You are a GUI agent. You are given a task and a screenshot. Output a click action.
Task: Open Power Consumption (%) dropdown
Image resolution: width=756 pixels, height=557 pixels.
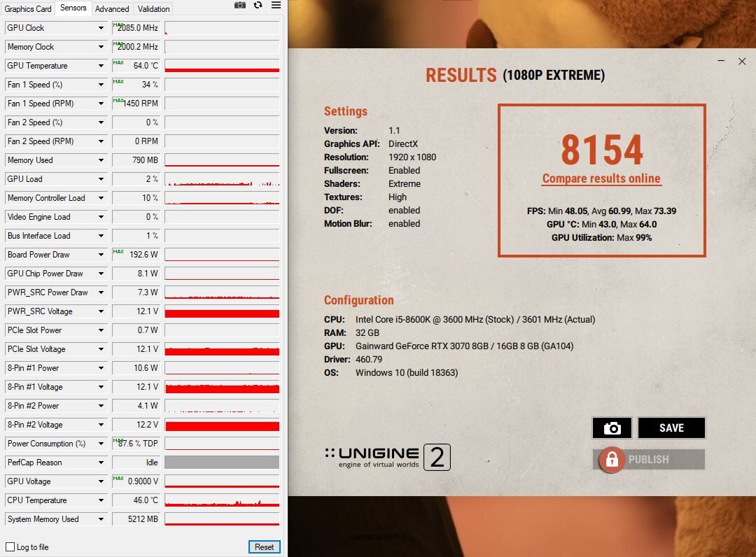101,444
